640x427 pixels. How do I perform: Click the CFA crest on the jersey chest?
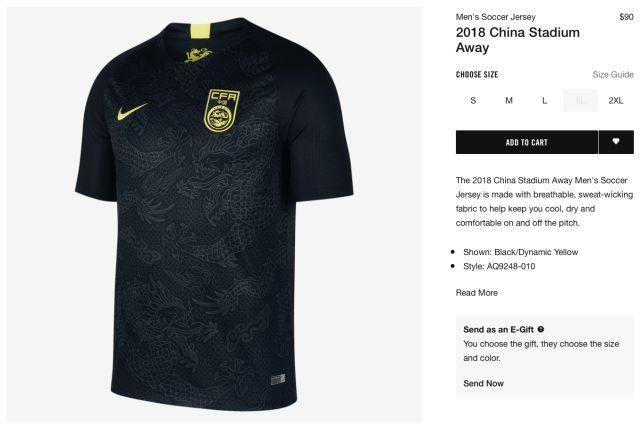pos(222,111)
